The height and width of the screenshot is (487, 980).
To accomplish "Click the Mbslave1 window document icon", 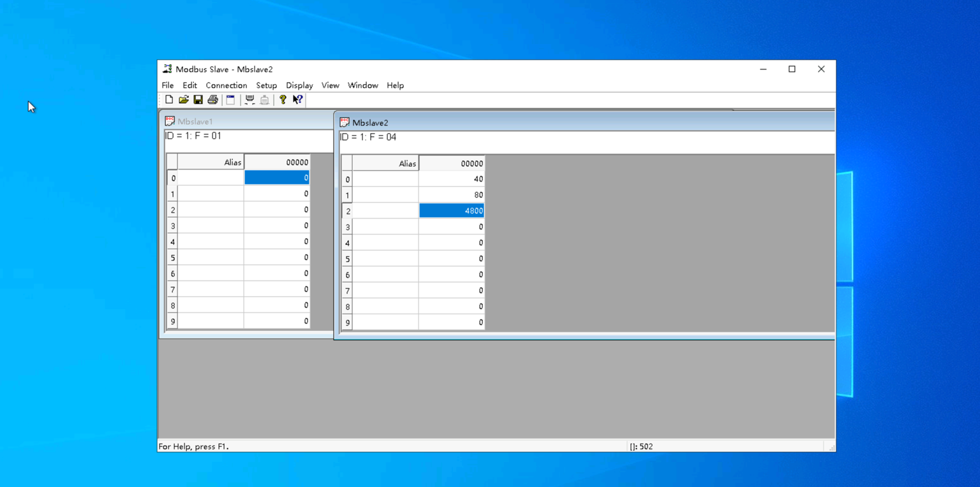I will click(x=170, y=121).
